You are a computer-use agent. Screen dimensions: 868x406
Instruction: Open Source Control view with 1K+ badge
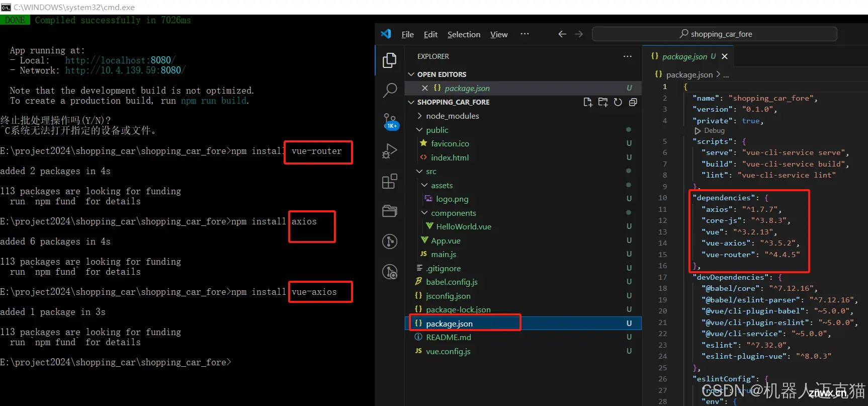[390, 121]
